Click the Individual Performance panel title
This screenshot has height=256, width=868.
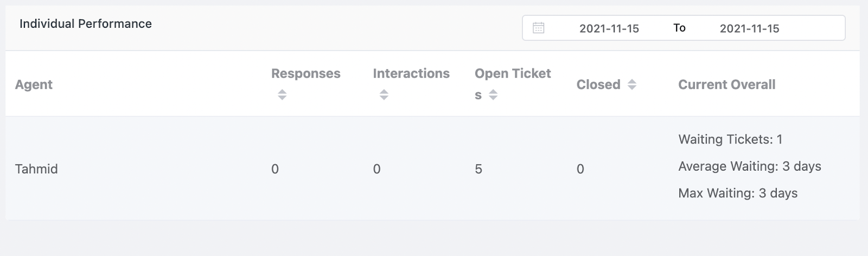[86, 23]
